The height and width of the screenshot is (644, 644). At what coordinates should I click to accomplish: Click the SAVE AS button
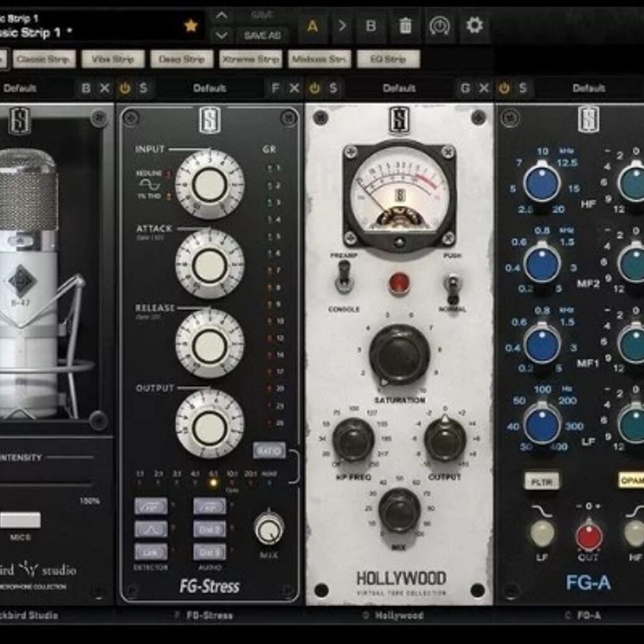[x=264, y=36]
